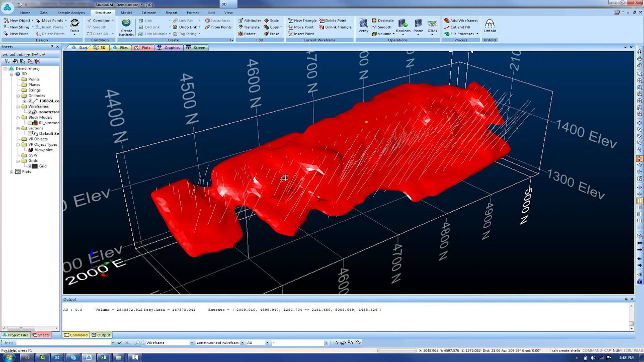The width and height of the screenshot is (644, 362).
Task: Open Skype from the taskbar
Action: click(73, 357)
